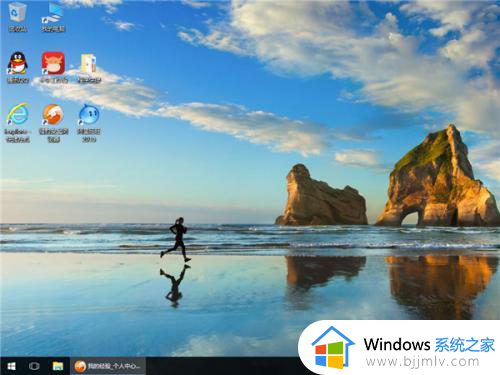Switch to the orange browser taskbar window

[108, 366]
